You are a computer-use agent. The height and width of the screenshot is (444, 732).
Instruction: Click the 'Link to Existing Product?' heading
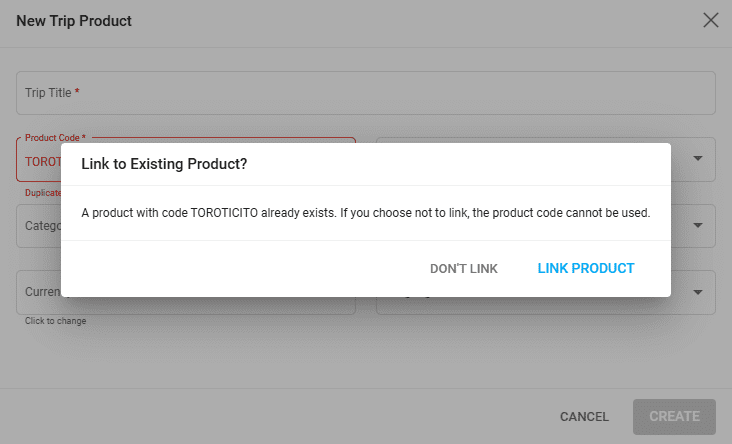tap(164, 164)
